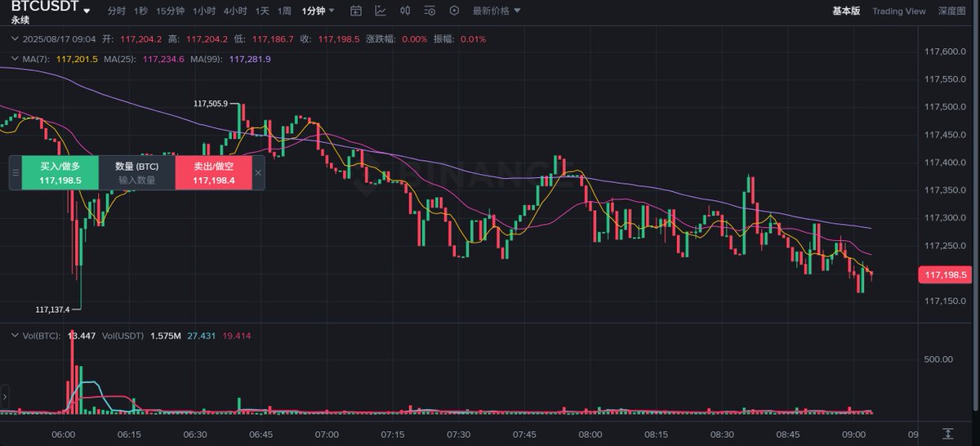980x446 pixels.
Task: Switch to the 4小时 interval
Action: point(235,11)
